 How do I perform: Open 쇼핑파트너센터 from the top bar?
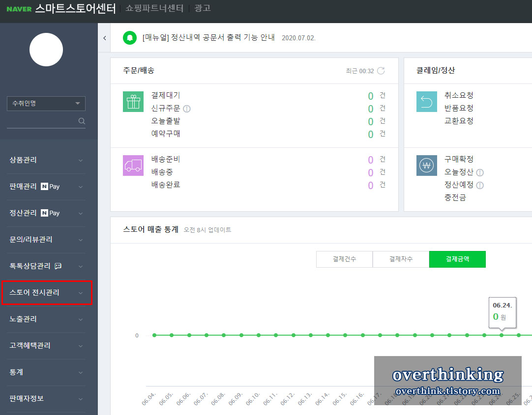(x=154, y=8)
